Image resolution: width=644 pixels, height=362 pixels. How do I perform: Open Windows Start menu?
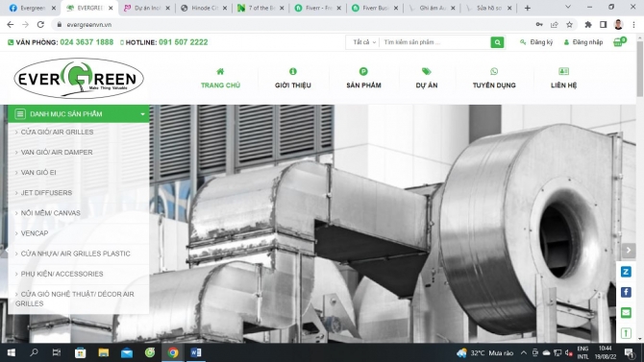12,352
